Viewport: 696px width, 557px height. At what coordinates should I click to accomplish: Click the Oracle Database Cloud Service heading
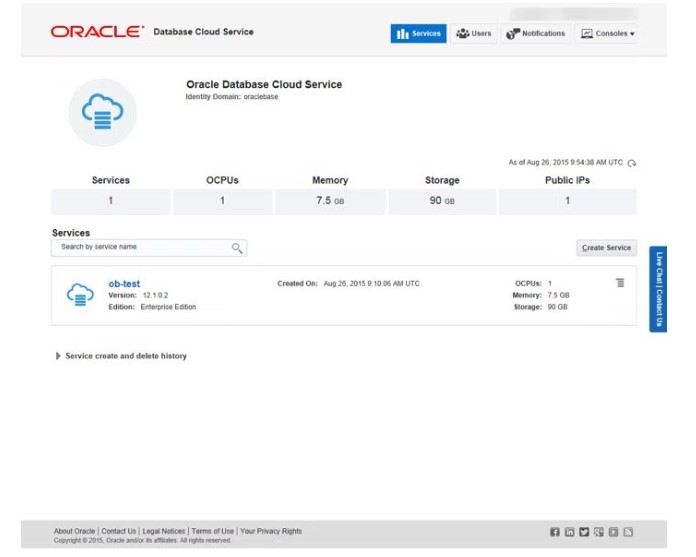pos(264,84)
